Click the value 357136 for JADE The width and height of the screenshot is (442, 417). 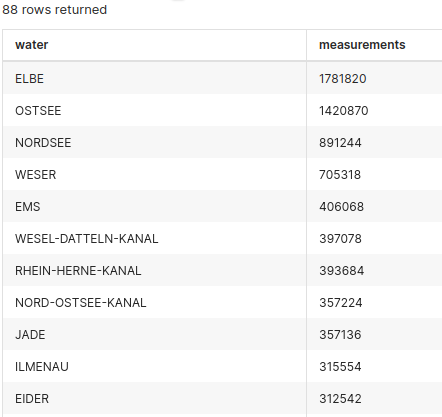[x=340, y=335]
